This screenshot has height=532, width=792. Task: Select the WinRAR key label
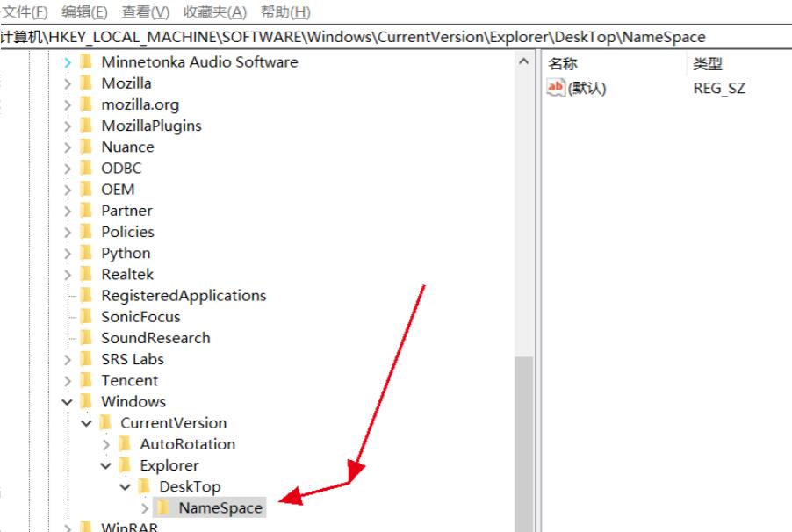(130, 527)
